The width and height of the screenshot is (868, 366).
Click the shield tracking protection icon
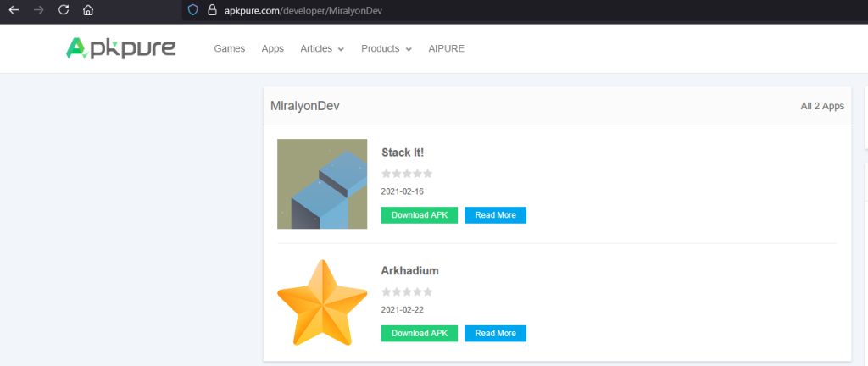coord(192,10)
